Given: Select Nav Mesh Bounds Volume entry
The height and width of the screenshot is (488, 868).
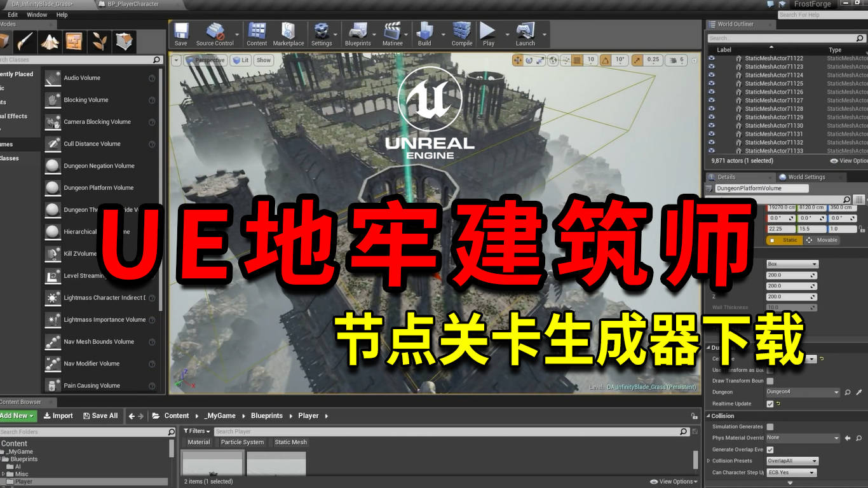Looking at the screenshot, I should [x=98, y=342].
